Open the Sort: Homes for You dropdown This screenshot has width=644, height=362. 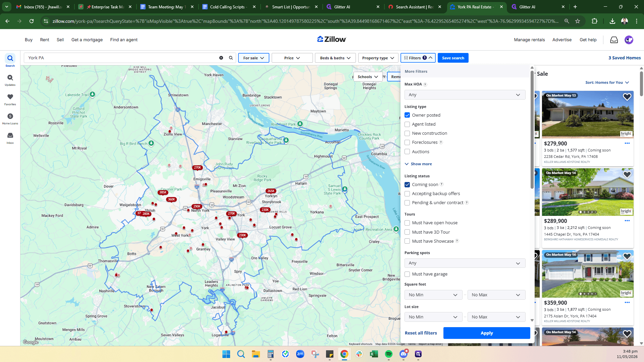pos(607,82)
